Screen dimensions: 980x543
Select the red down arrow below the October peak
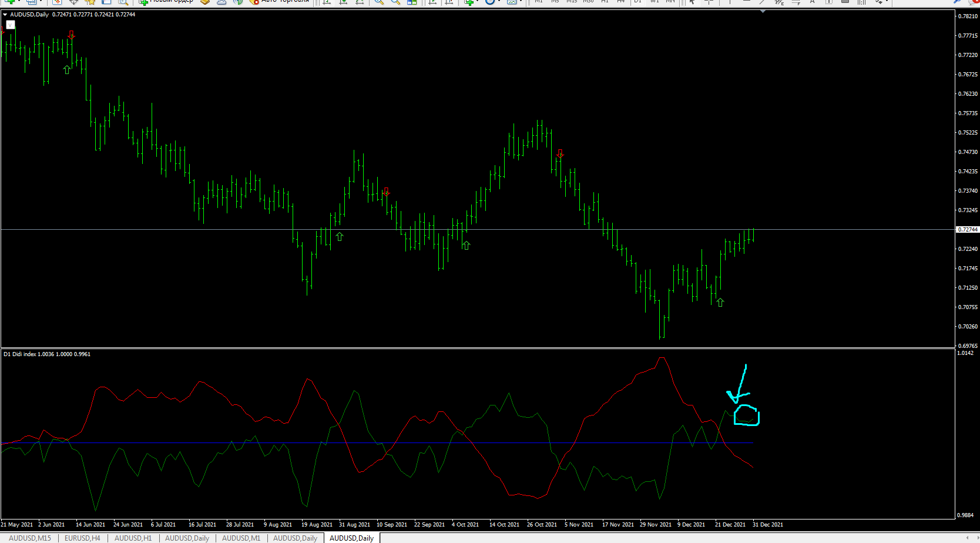[x=560, y=153]
